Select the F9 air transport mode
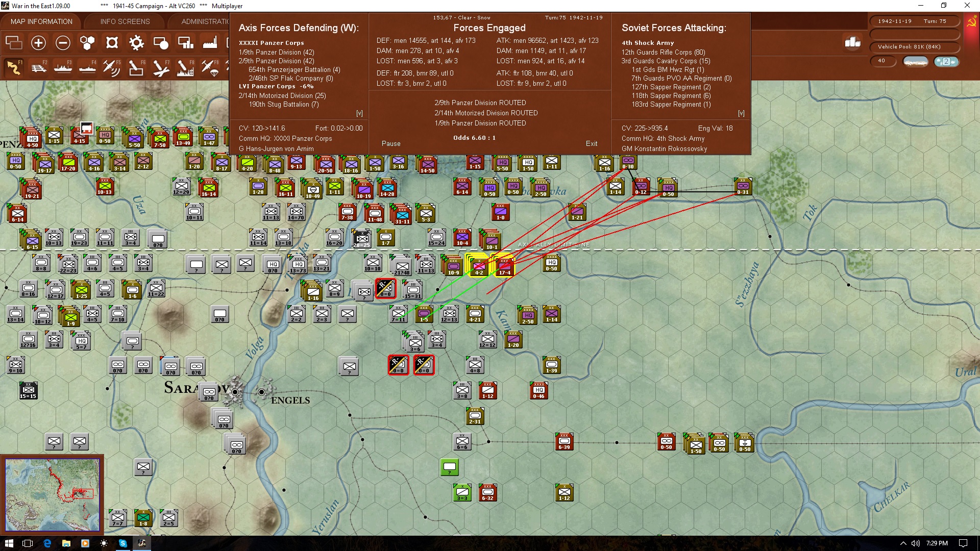The width and height of the screenshot is (980, 551). coord(210,68)
